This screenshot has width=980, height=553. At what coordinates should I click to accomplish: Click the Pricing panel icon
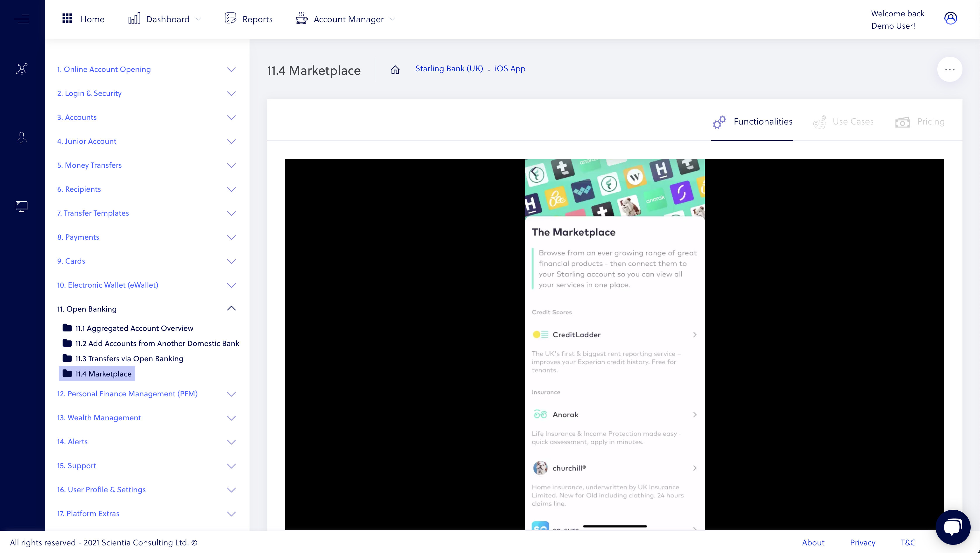tap(903, 121)
